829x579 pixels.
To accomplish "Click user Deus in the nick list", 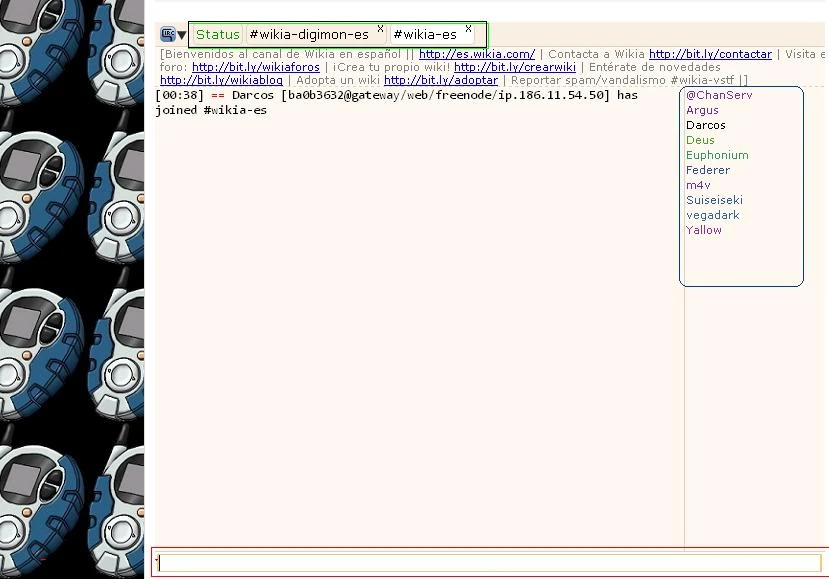I will [x=700, y=140].
